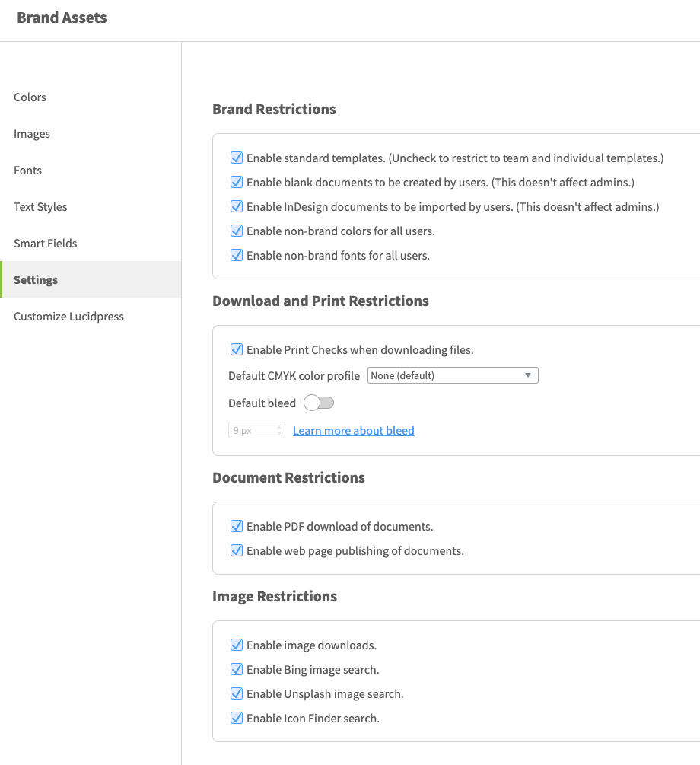Click the Brand Assets page title
The width and height of the screenshot is (700, 765).
pyautogui.click(x=62, y=18)
